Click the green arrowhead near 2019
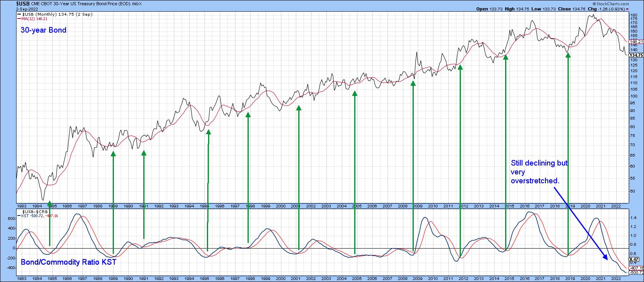The image size is (644, 282). (x=568, y=55)
